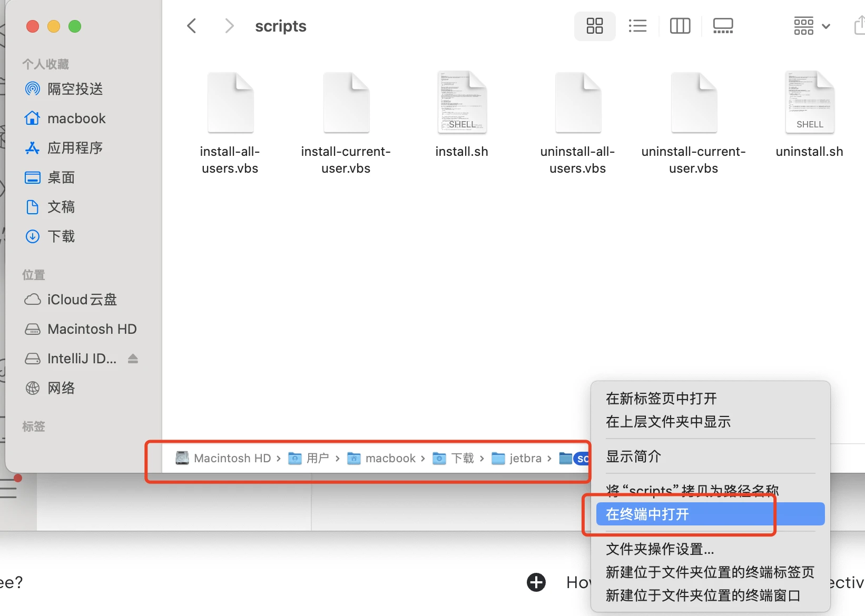Go back in Finder history
865x616 pixels.
click(x=192, y=26)
